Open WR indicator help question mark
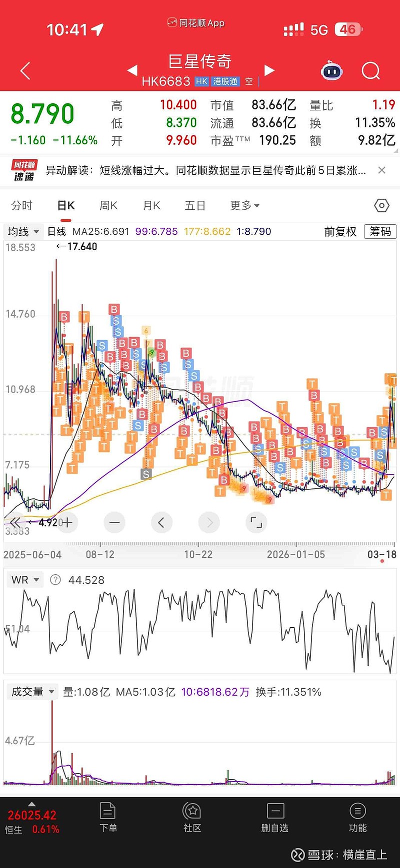 [55, 580]
